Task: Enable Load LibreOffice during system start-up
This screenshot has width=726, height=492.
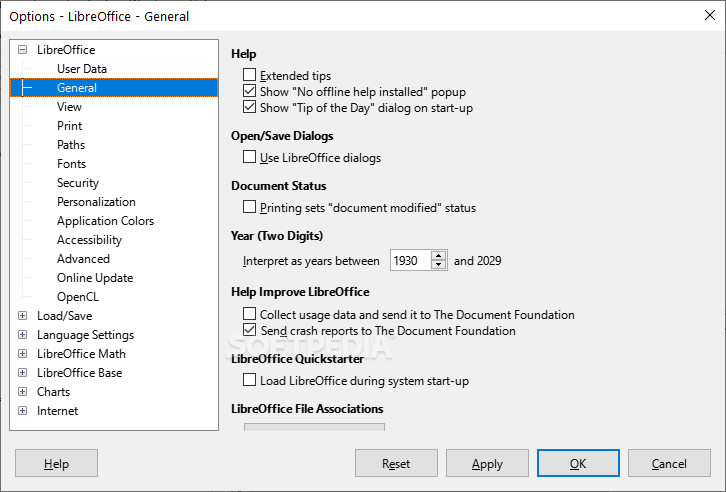Action: [249, 380]
